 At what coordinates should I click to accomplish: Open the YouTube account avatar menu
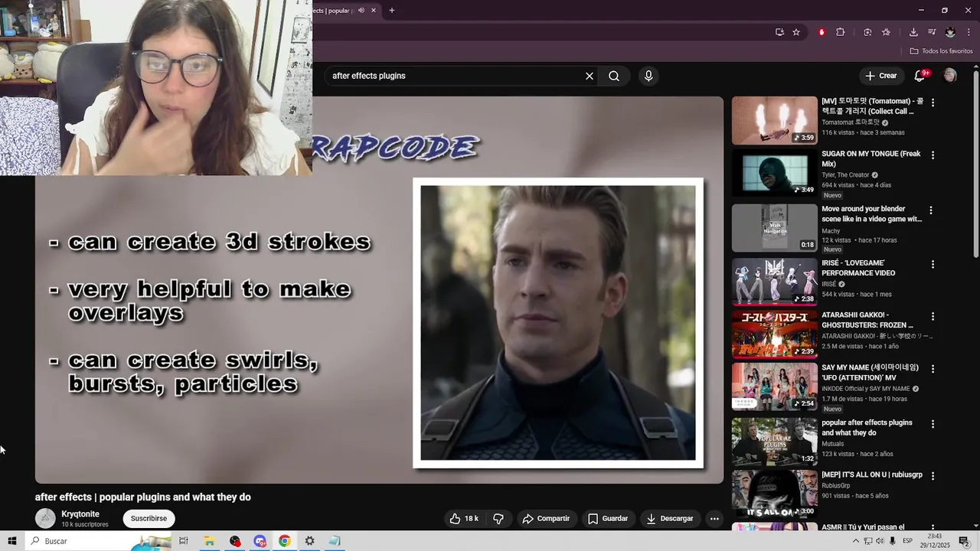(x=950, y=75)
